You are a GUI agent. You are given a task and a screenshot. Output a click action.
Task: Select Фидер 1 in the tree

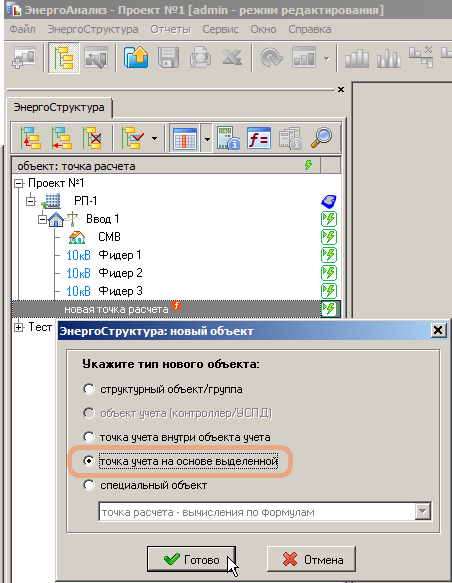[x=120, y=255]
